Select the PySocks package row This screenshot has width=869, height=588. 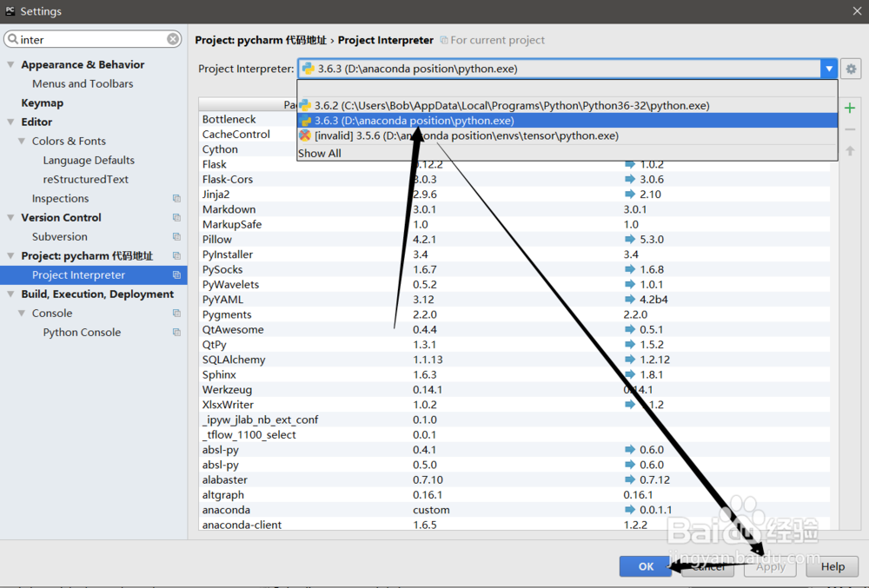pyautogui.click(x=514, y=269)
